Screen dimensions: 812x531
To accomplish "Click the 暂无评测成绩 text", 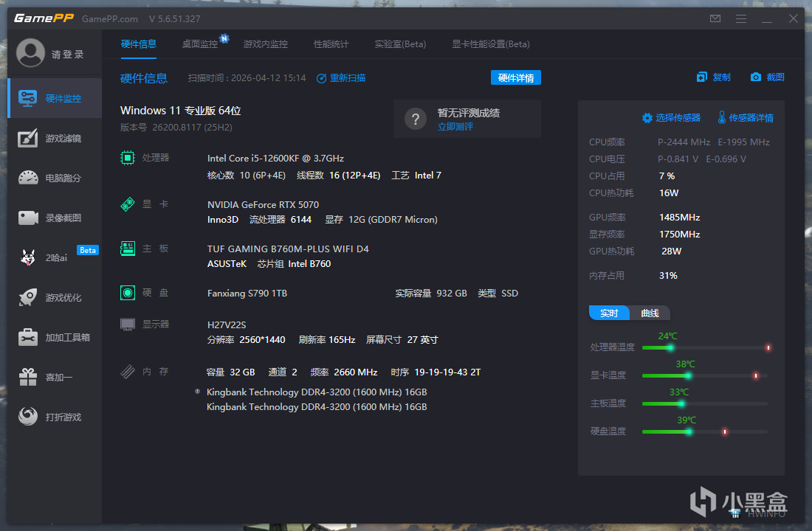I will (x=469, y=113).
